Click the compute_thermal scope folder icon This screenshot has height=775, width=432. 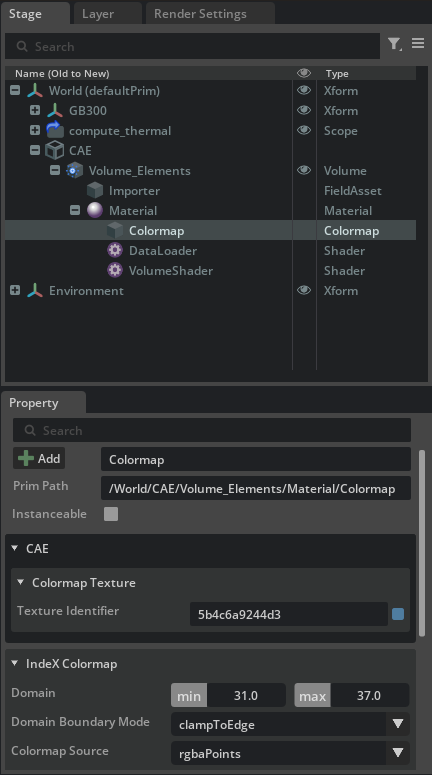point(55,130)
